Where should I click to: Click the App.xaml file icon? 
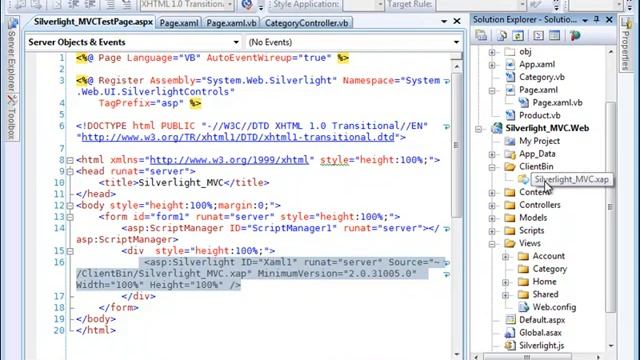pyautogui.click(x=510, y=64)
